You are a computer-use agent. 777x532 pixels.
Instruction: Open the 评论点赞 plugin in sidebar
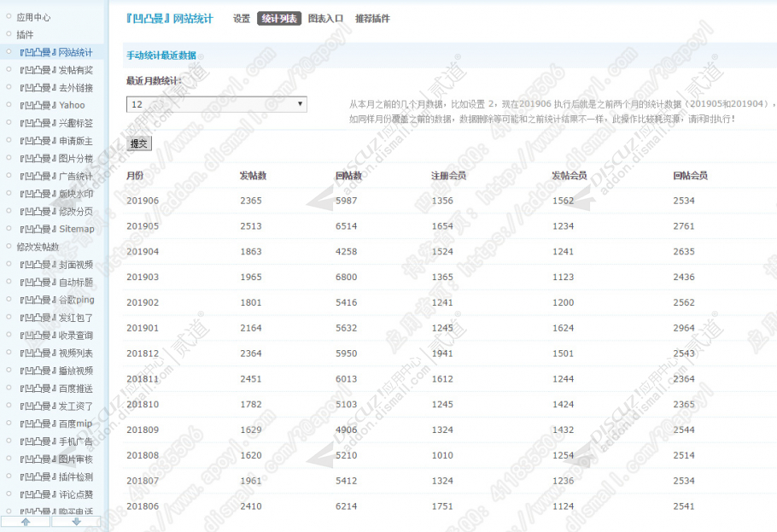click(x=56, y=494)
